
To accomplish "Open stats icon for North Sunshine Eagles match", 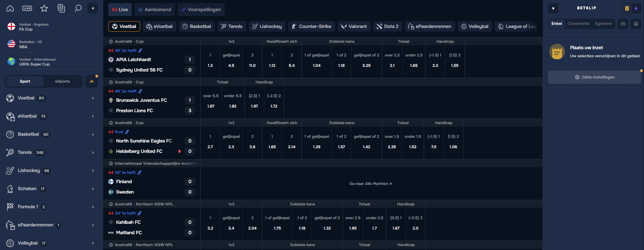I will coord(127,132).
